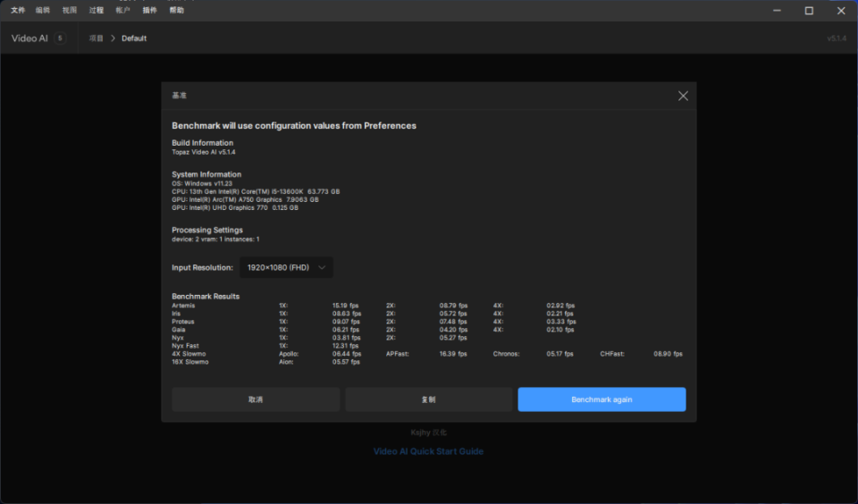This screenshot has height=504, width=858.
Task: Open the 插件 menu
Action: pos(150,11)
